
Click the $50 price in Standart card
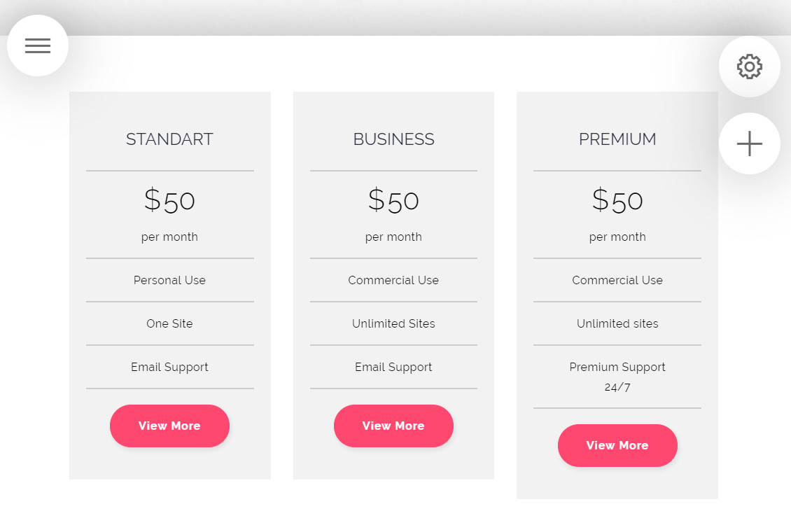169,201
